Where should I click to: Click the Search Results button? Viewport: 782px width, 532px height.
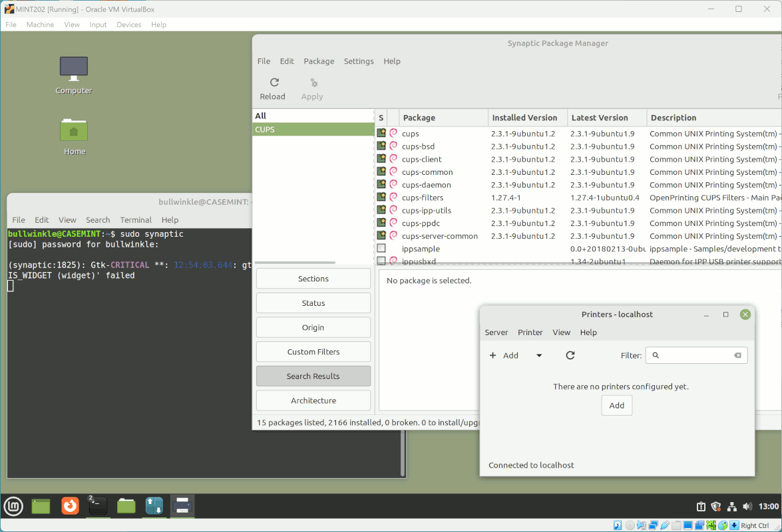click(x=313, y=376)
